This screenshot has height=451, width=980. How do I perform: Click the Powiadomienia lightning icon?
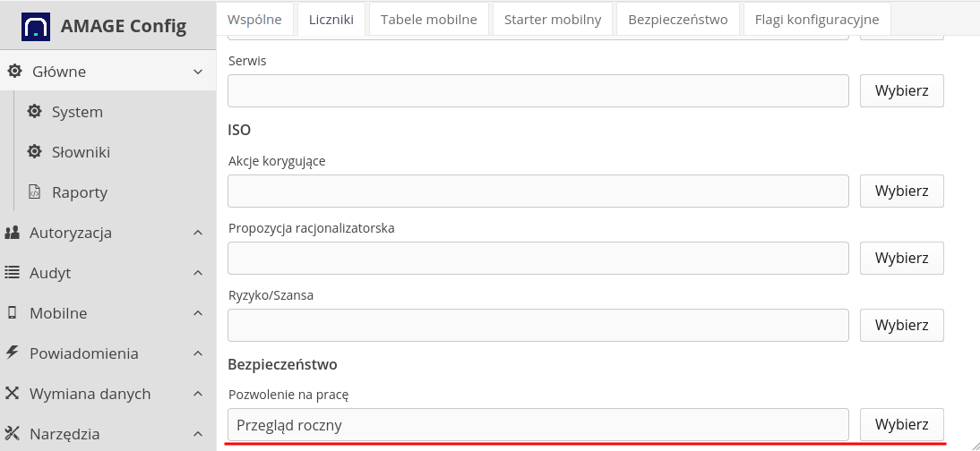13,353
